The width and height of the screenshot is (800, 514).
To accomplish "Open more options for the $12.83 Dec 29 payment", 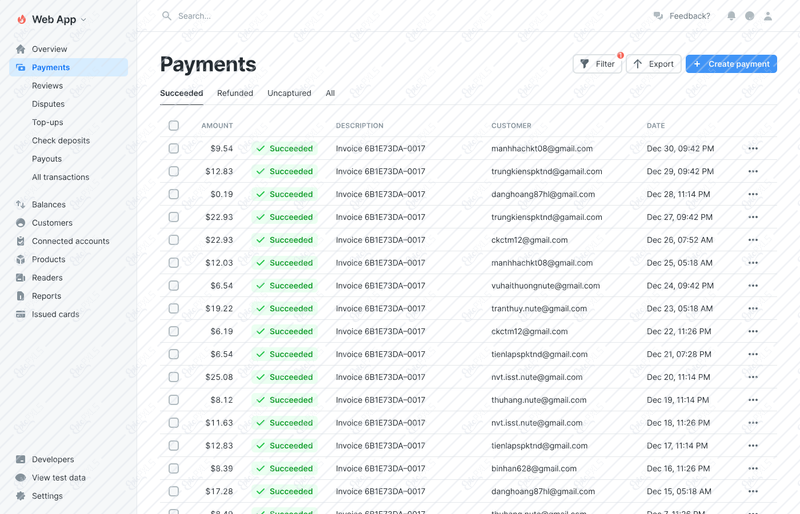I will (x=753, y=172).
